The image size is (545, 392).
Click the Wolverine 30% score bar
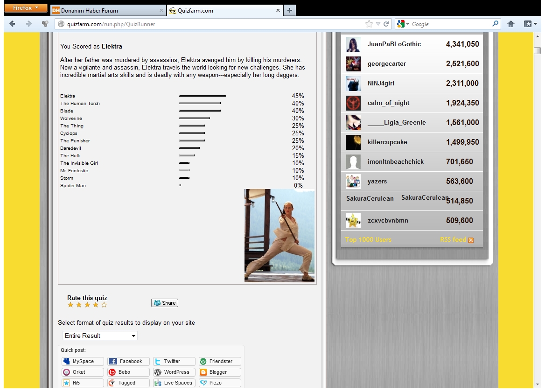pos(195,118)
